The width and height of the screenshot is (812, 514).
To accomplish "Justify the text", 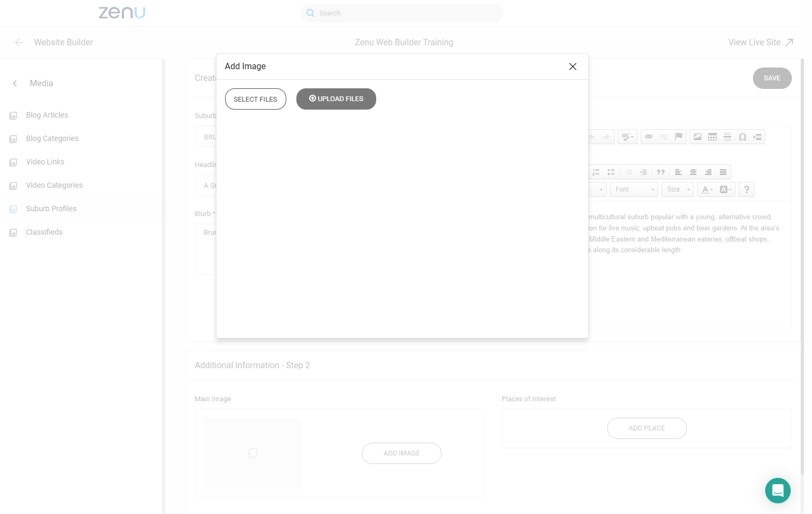I will [723, 172].
